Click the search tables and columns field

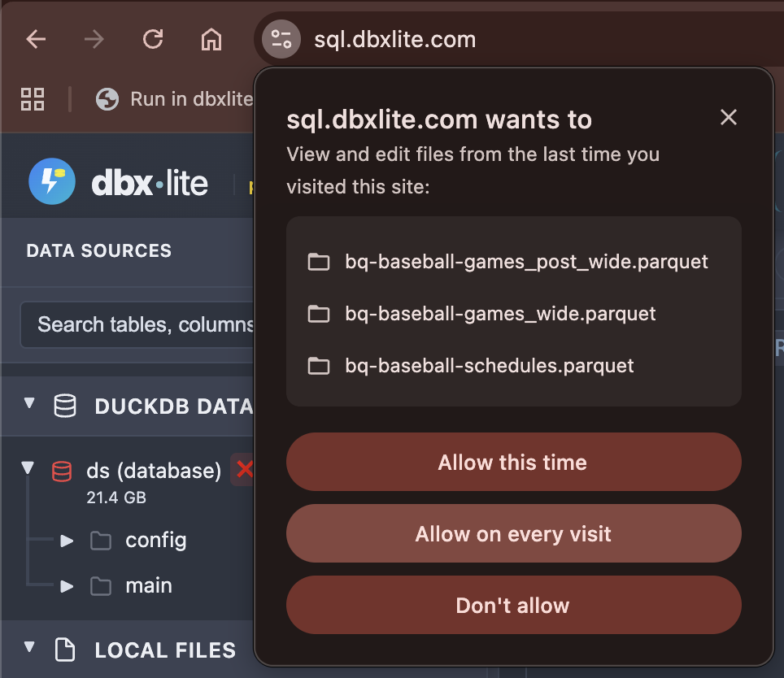click(x=138, y=324)
